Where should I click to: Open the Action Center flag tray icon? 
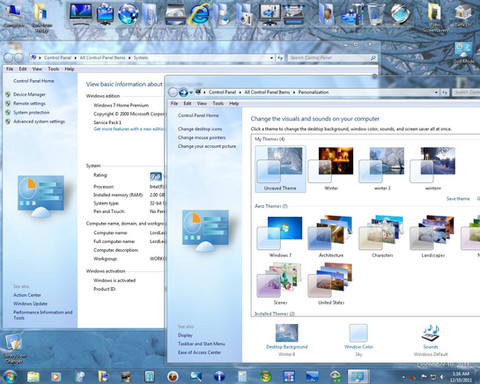pos(424,377)
